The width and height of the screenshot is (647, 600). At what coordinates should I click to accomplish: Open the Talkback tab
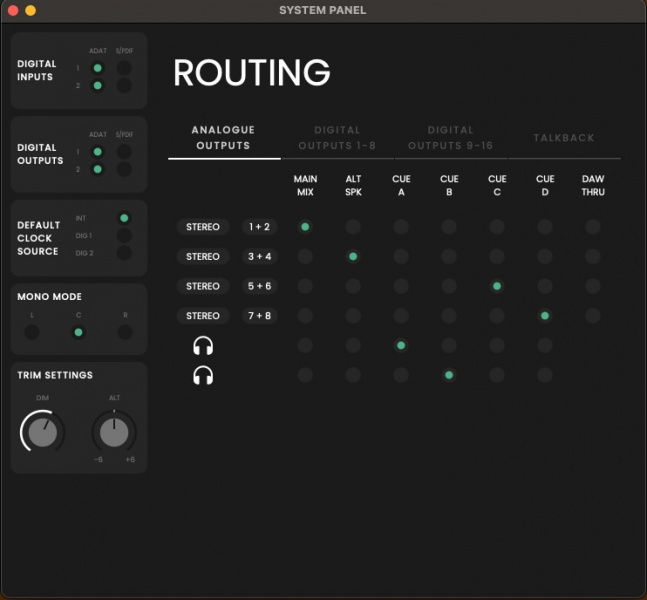(564, 138)
